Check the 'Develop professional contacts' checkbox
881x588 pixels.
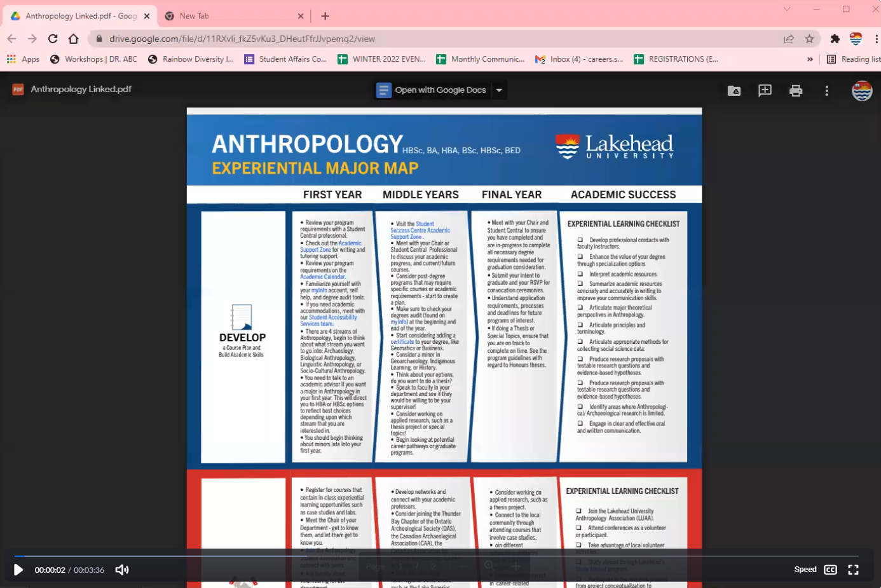(580, 240)
